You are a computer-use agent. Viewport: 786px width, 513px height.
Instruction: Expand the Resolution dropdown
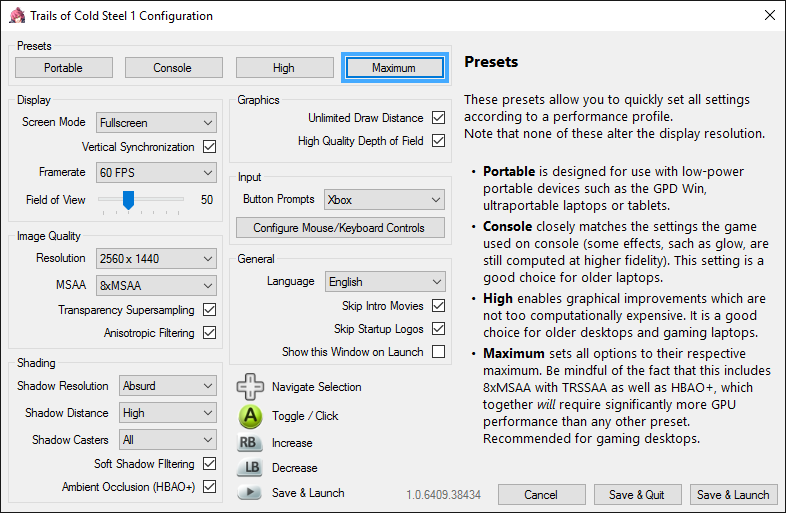point(157,259)
